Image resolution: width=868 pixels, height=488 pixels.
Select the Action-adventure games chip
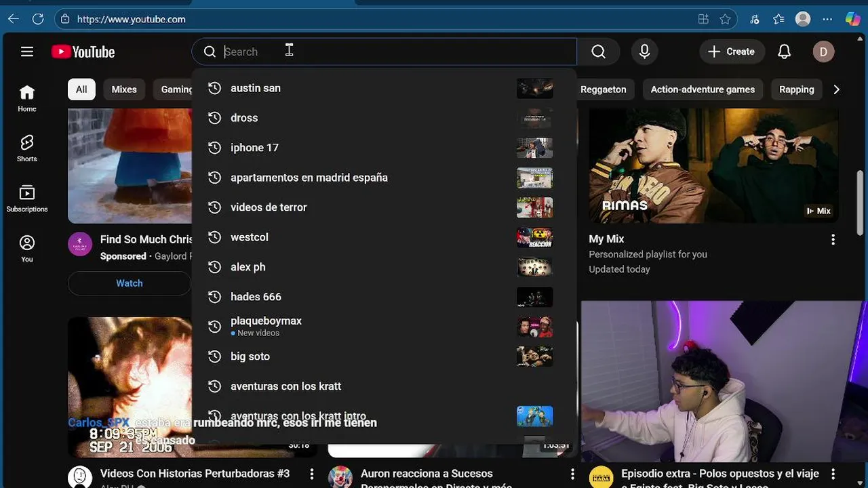(703, 89)
